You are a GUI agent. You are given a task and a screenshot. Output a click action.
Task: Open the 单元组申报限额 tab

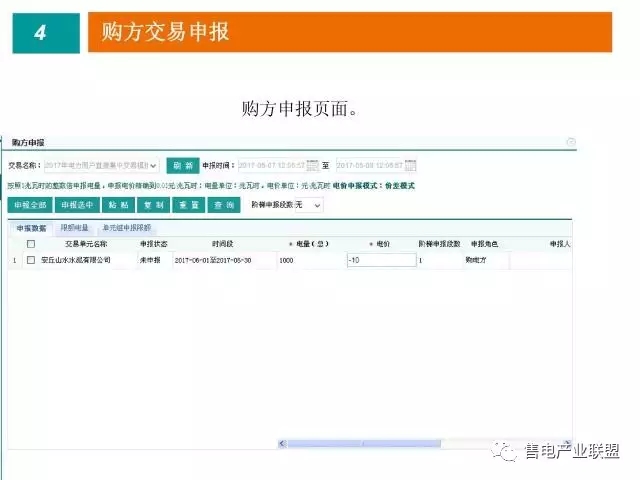(x=126, y=228)
